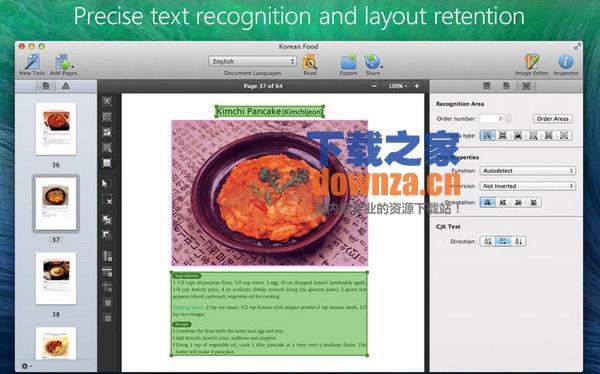Select the Add Horizontal Separator tool
Image resolution: width=600 pixels, height=374 pixels.
(108, 272)
